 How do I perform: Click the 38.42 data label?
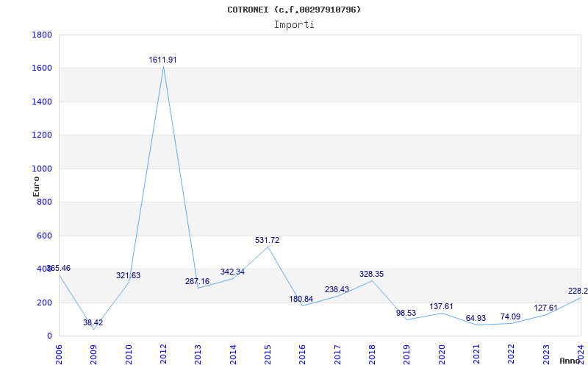93,322
